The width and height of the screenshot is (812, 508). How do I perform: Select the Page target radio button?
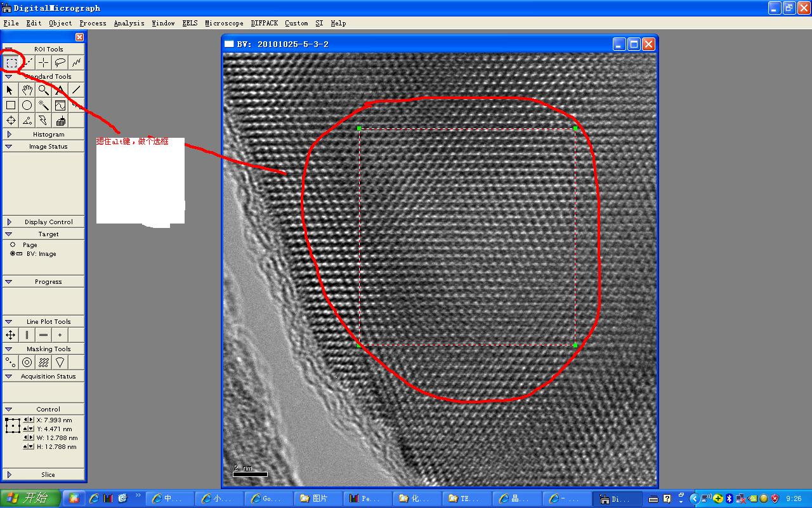click(13, 244)
